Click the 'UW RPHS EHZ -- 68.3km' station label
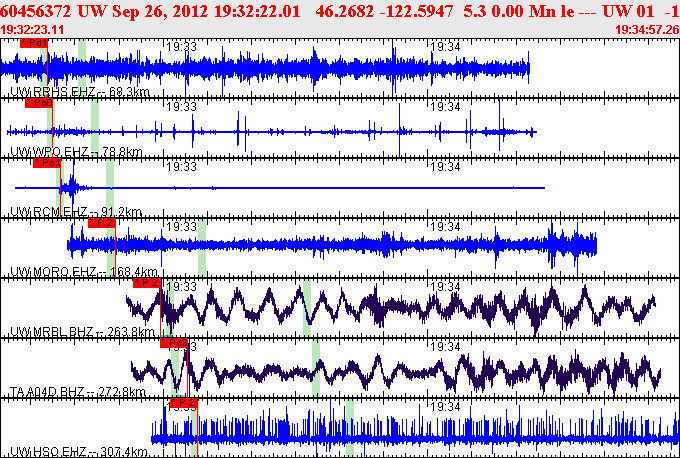 (80, 92)
